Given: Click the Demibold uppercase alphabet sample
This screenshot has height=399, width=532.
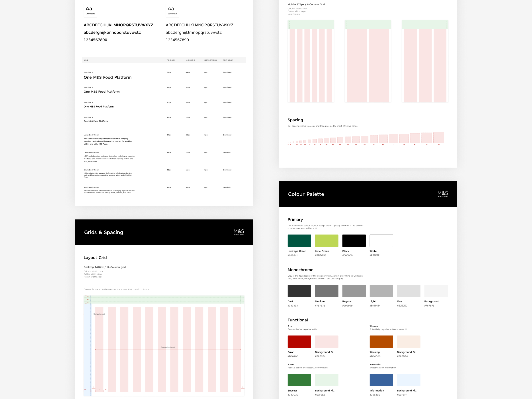Looking at the screenshot, I should coord(118,25).
